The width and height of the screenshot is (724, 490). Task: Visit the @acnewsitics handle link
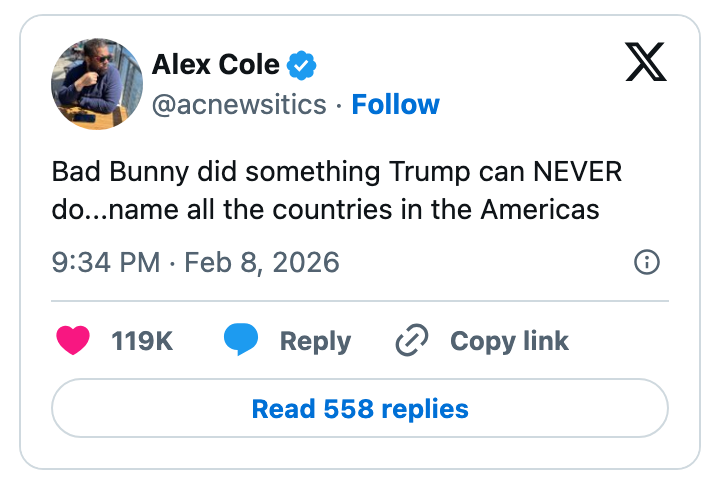[239, 105]
